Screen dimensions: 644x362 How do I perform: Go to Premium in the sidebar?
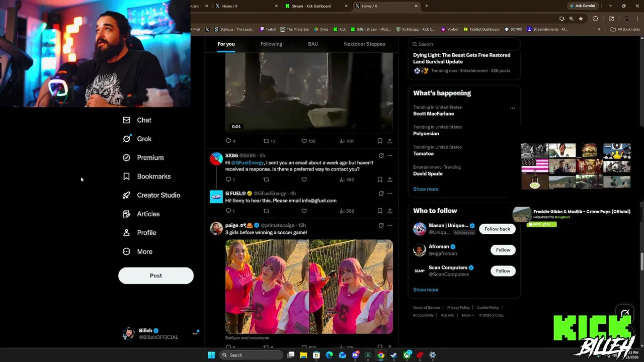[x=143, y=157]
